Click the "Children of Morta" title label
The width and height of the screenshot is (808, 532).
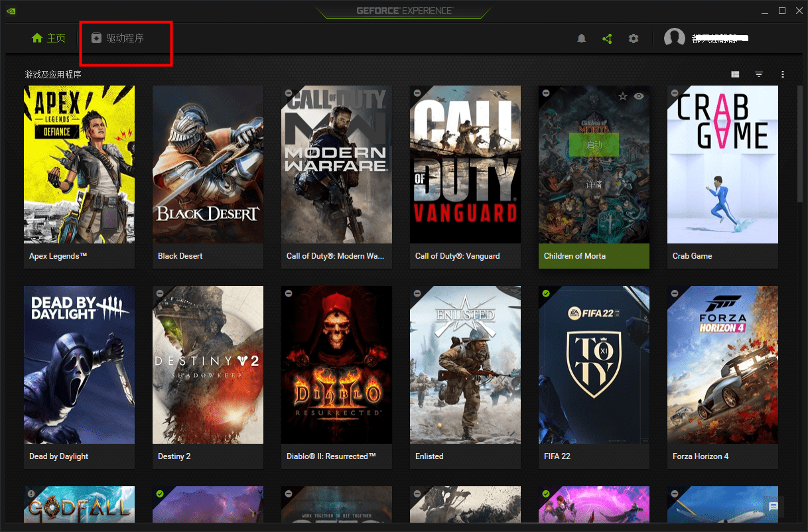(574, 256)
